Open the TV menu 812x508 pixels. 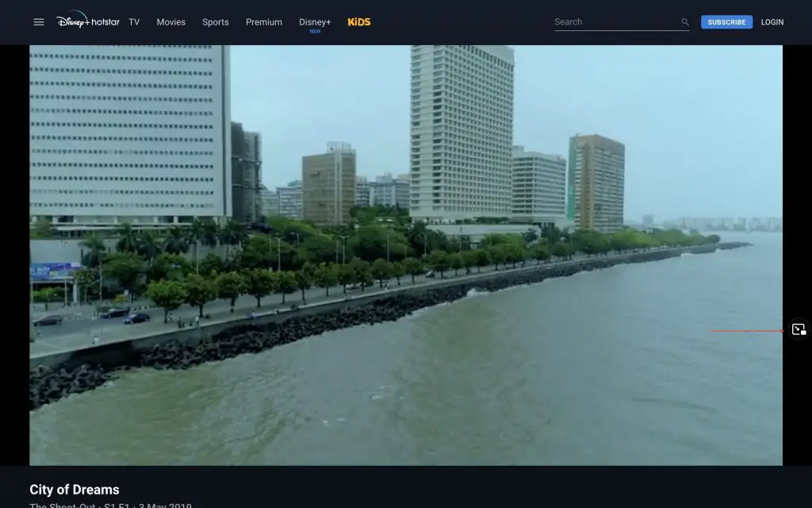pos(134,21)
